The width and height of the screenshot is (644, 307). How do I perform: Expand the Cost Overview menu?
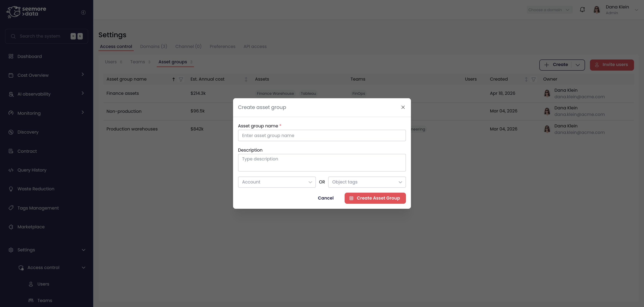(x=83, y=74)
